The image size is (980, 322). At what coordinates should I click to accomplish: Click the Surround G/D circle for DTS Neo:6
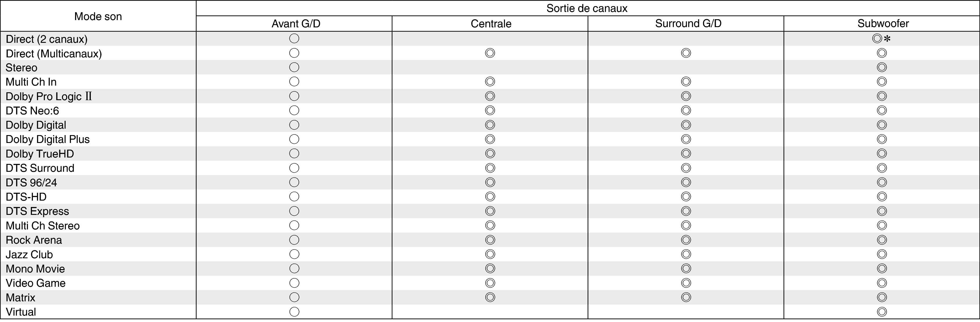(686, 110)
